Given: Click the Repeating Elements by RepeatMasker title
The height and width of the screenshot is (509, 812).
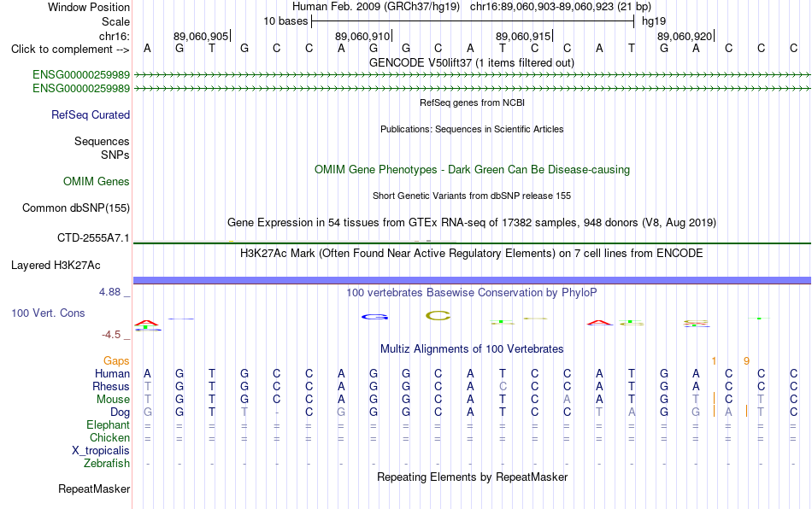Looking at the screenshot, I should coord(472,477).
